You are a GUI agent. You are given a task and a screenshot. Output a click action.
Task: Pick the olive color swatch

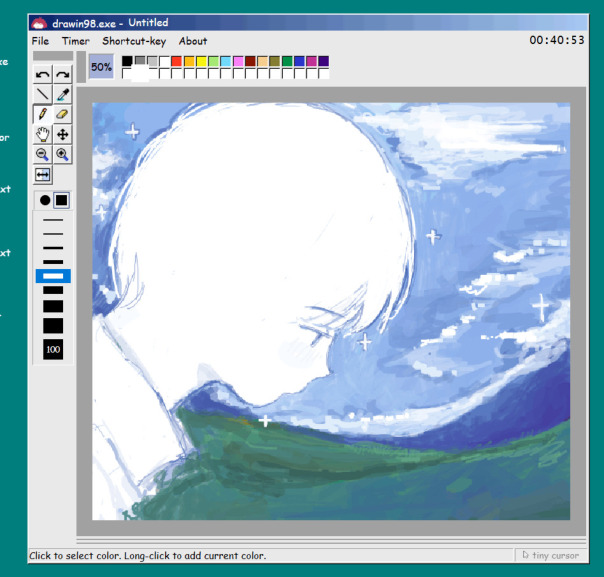coord(275,61)
